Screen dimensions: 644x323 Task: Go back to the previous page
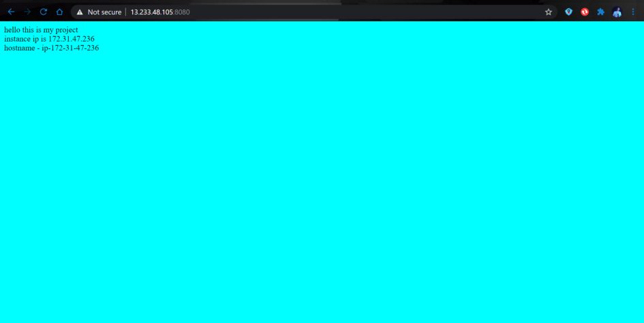coord(11,12)
